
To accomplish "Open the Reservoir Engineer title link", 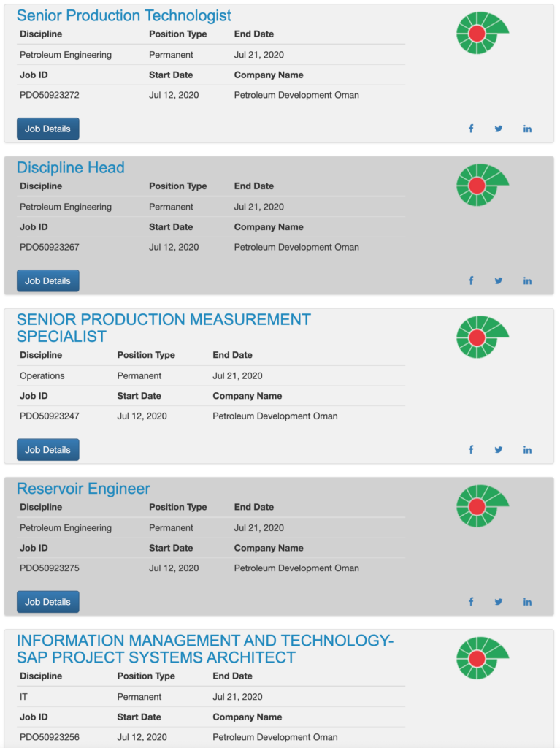I will coord(83,489).
